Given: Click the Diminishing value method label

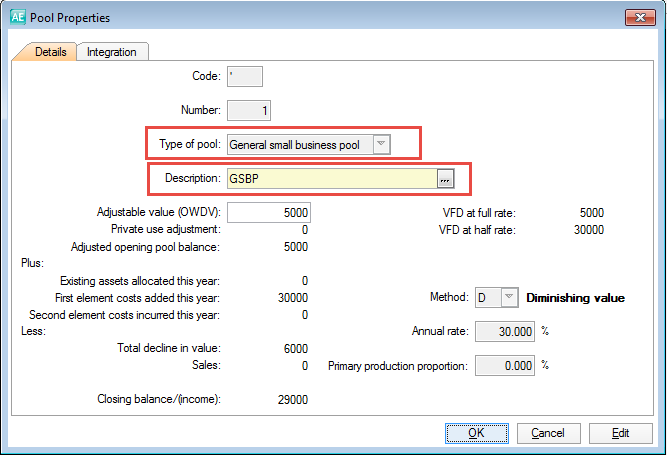Looking at the screenshot, I should (x=575, y=297).
